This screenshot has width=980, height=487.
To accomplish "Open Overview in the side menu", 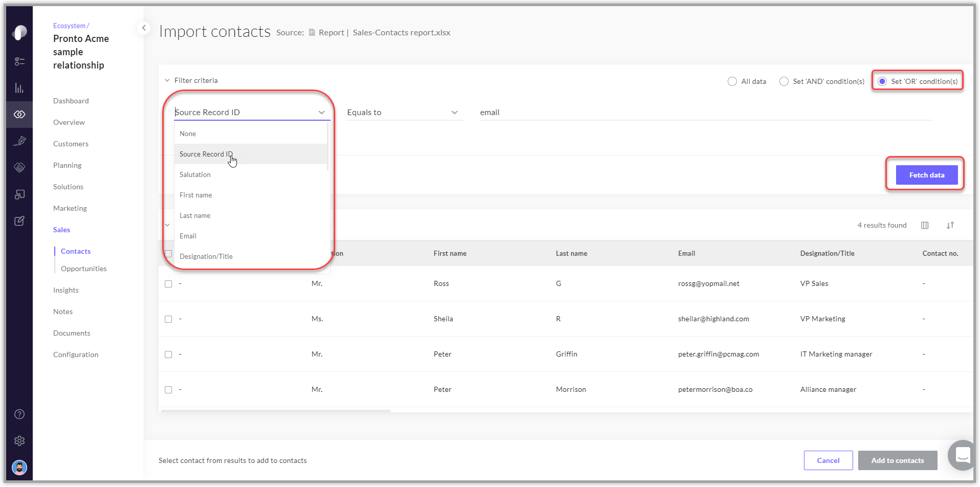I will click(69, 122).
